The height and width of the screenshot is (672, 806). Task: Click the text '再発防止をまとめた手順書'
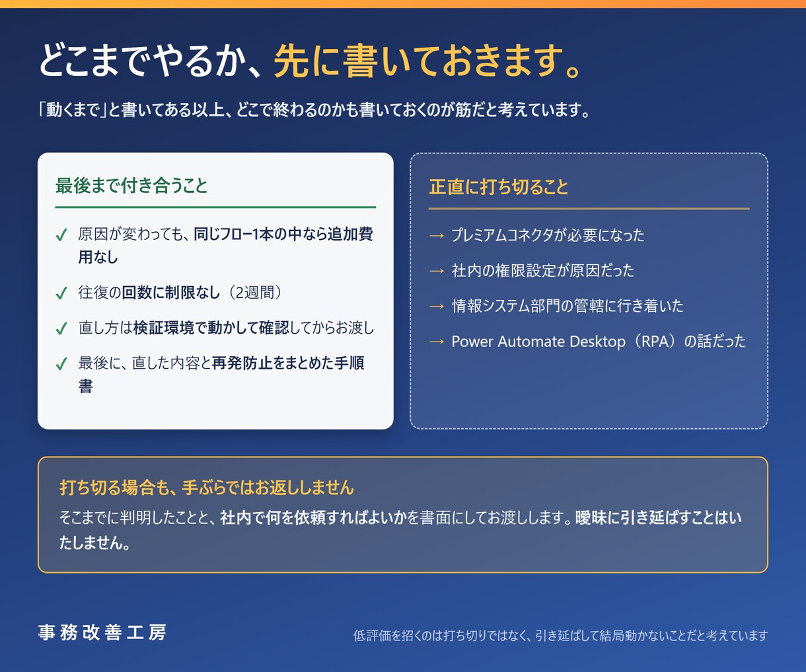pyautogui.click(x=221, y=374)
